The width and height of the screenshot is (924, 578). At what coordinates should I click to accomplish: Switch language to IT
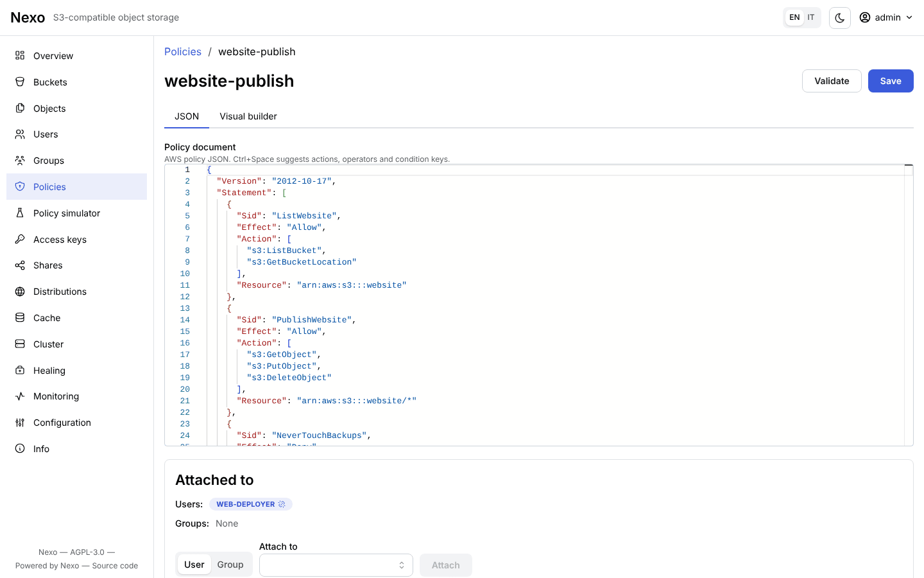coord(811,17)
